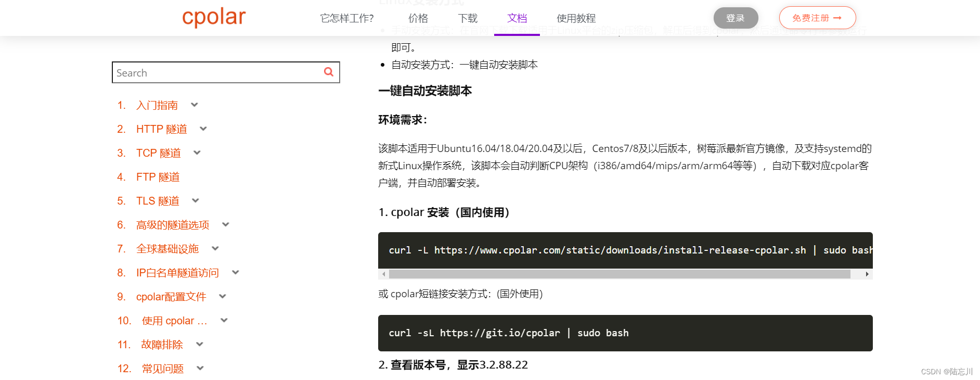Open the TCP 隧道 sidebar link
The image size is (980, 380).
(159, 153)
